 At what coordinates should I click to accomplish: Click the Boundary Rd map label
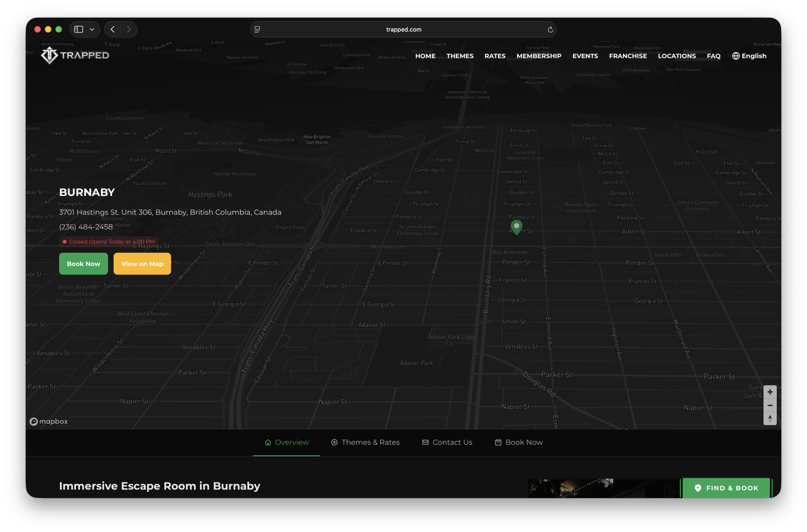[487, 294]
